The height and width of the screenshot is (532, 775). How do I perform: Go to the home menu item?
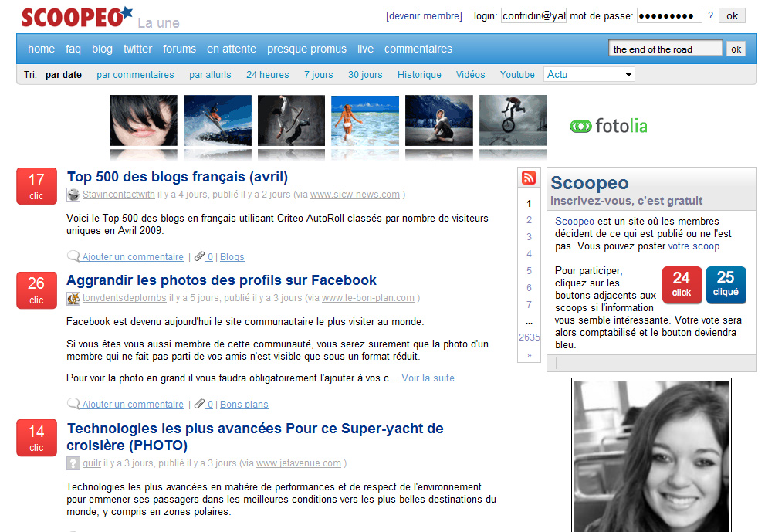42,49
